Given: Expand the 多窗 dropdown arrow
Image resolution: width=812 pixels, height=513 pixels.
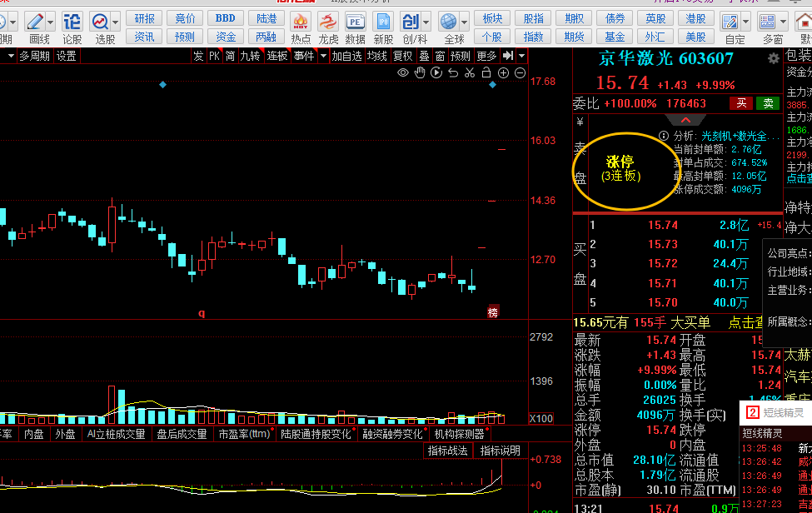Looking at the screenshot, I should coord(783,22).
